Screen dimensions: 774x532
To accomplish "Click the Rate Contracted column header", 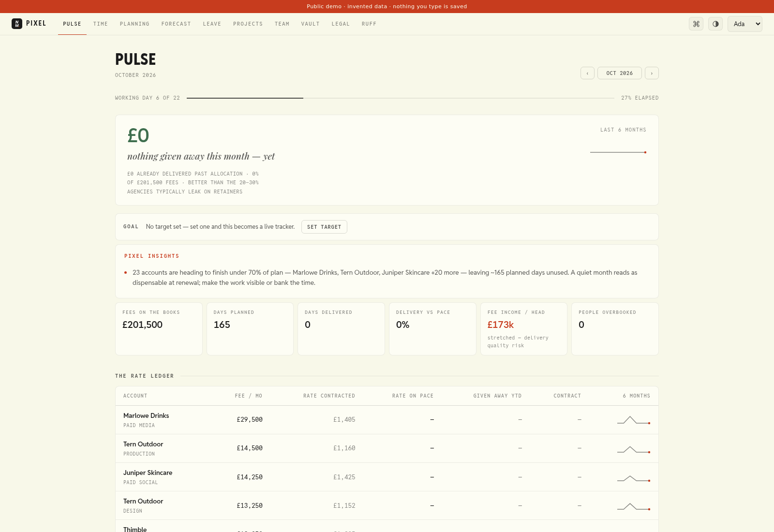I will 329,396.
